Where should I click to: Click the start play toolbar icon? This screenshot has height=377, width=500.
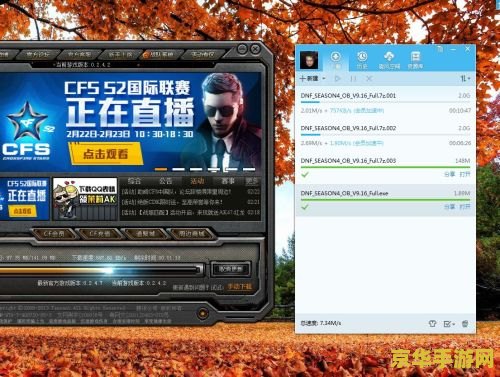(338, 79)
